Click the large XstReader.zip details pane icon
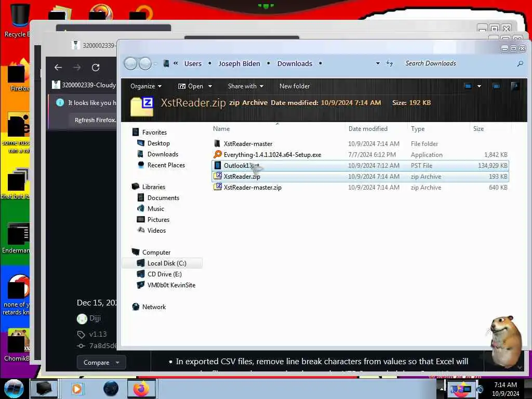 pyautogui.click(x=142, y=107)
